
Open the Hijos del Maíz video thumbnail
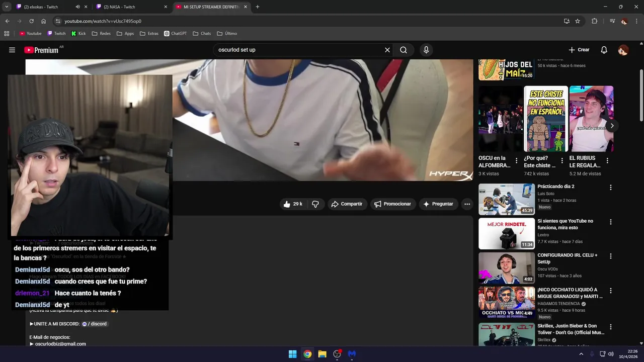click(507, 69)
